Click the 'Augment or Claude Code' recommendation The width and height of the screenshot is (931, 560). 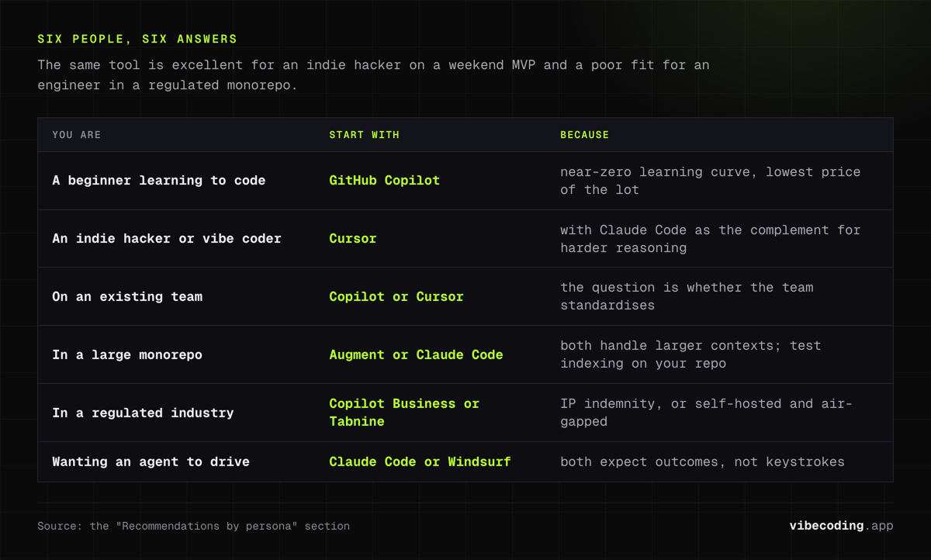[x=416, y=354]
